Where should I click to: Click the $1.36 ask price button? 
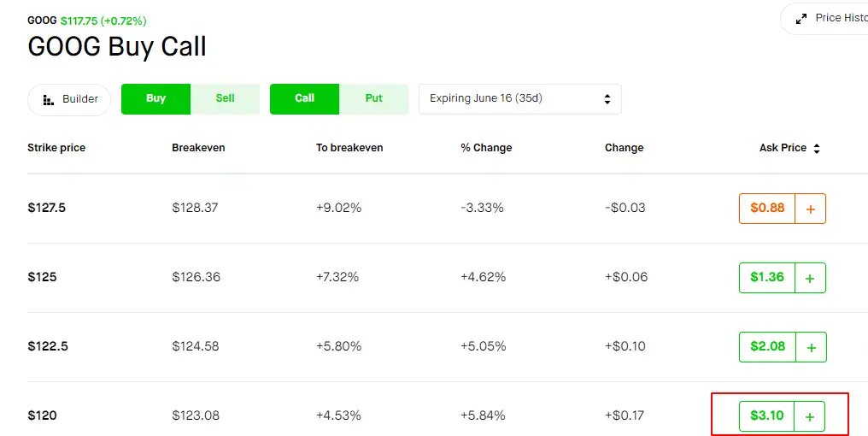(x=767, y=278)
